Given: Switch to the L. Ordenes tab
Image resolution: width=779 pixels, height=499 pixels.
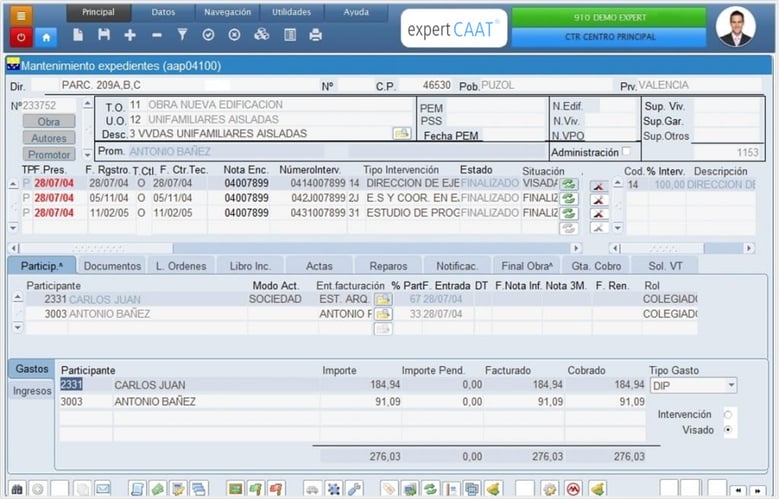Looking at the screenshot, I should pyautogui.click(x=181, y=266).
